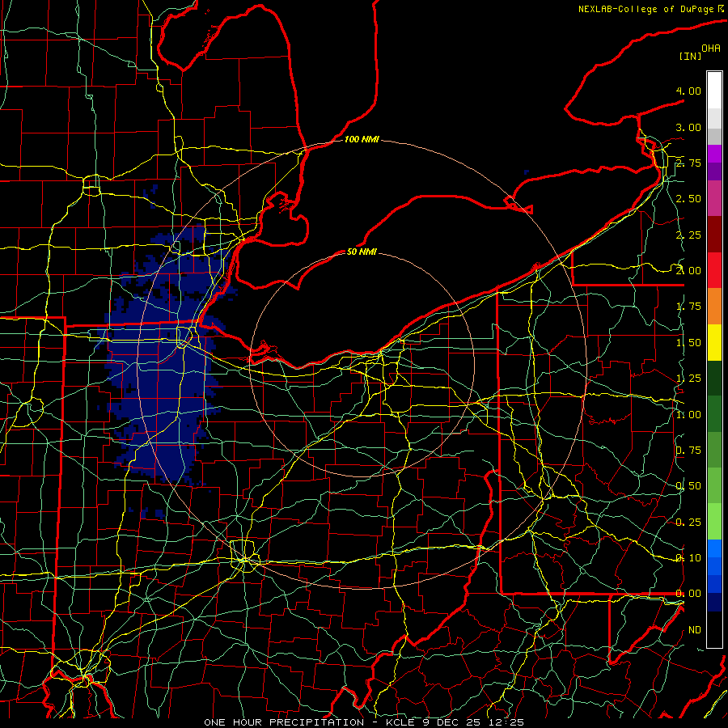The width and height of the screenshot is (728, 728).
Task: Click the 0.25 legend value
Action: [688, 523]
